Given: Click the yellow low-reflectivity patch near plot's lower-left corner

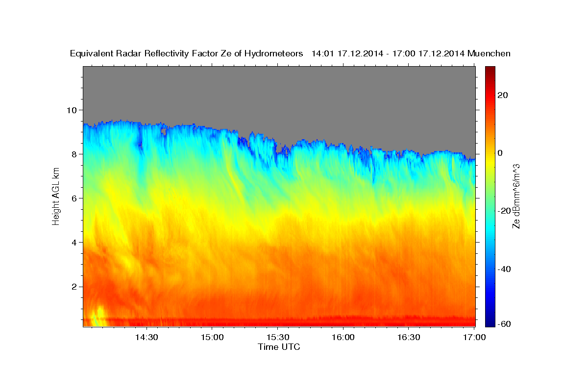Looking at the screenshot, I should pyautogui.click(x=98, y=316).
